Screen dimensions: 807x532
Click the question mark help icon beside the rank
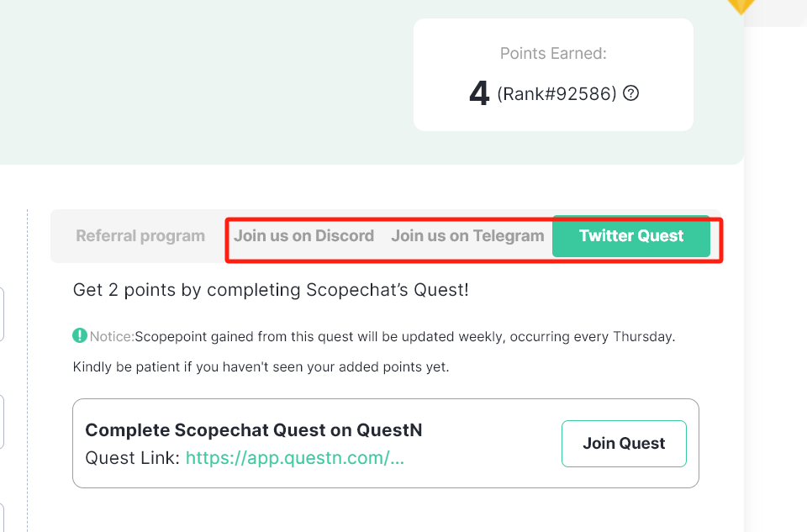[x=630, y=93]
